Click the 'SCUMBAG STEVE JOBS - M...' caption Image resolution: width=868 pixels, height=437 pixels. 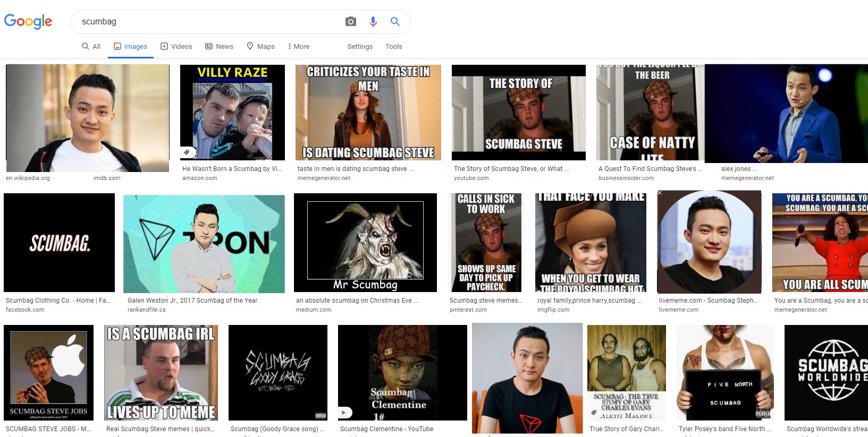(x=48, y=429)
